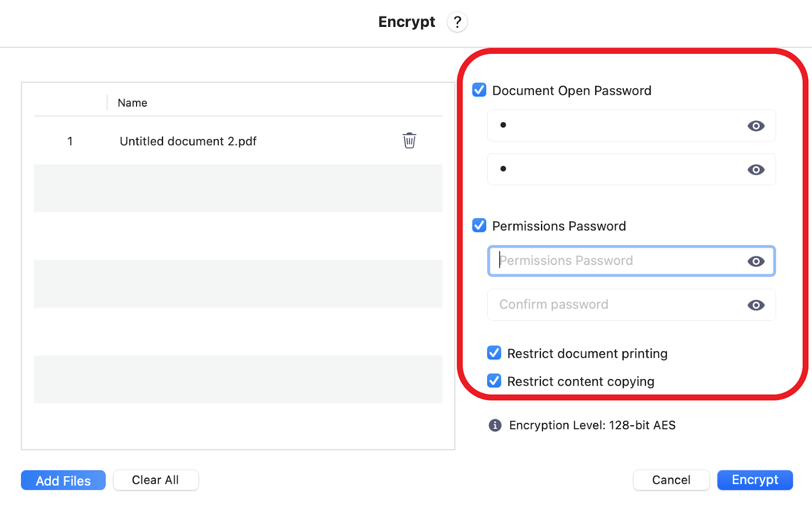Click the Name column header

pos(132,103)
